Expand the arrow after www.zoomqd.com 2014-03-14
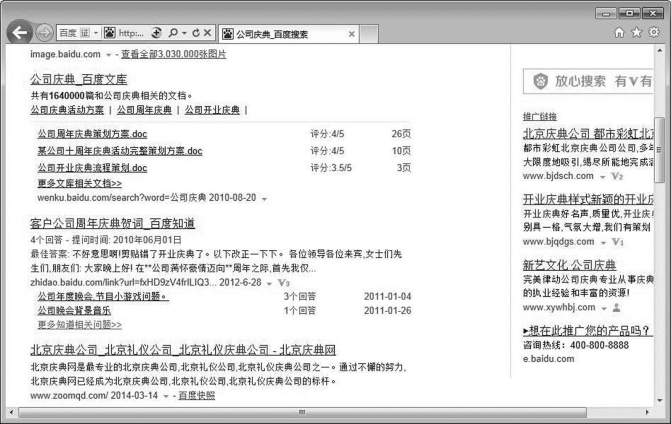The width and height of the screenshot is (671, 424). coord(166,396)
